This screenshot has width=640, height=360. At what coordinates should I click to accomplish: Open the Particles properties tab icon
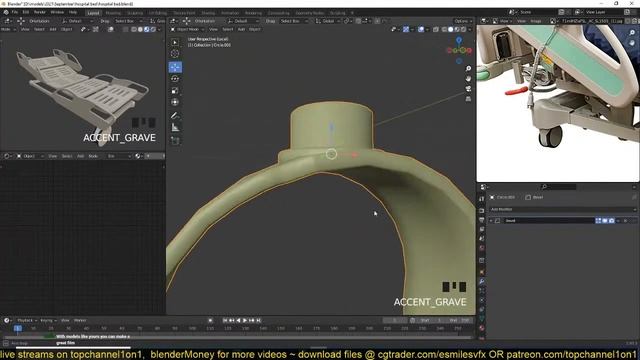[482, 291]
